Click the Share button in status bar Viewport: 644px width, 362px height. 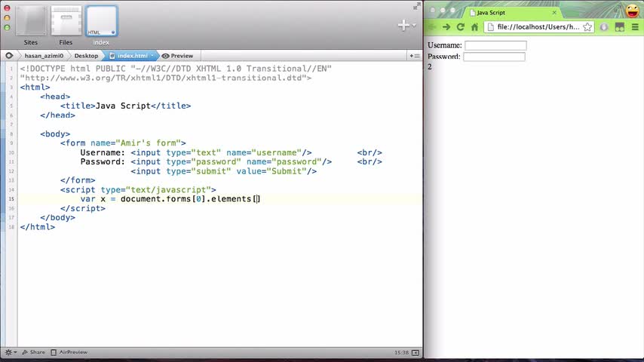34,352
